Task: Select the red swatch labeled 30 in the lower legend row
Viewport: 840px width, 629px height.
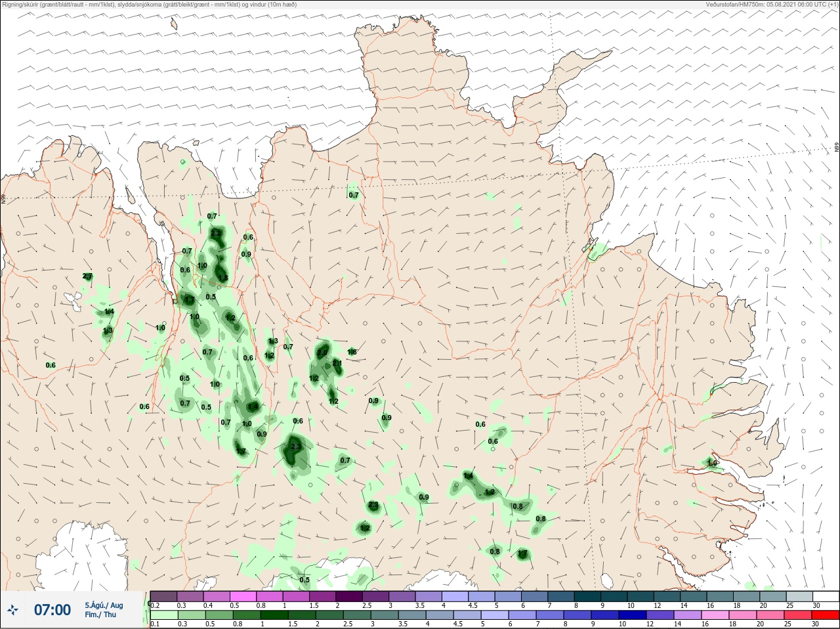Action: [x=825, y=615]
